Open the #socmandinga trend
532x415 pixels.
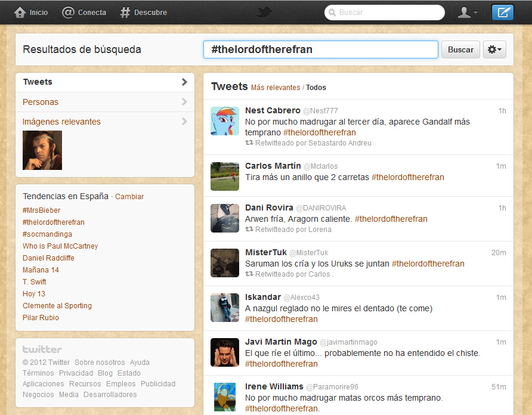point(47,234)
